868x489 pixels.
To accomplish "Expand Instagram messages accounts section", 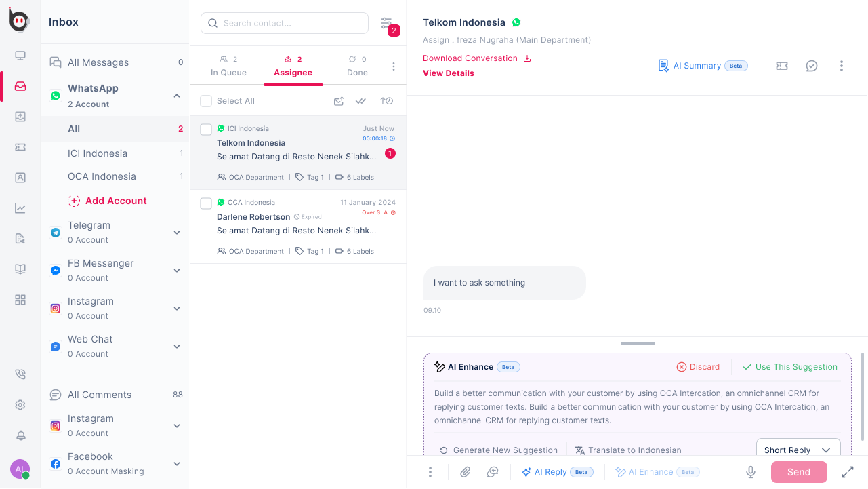I will tap(177, 309).
